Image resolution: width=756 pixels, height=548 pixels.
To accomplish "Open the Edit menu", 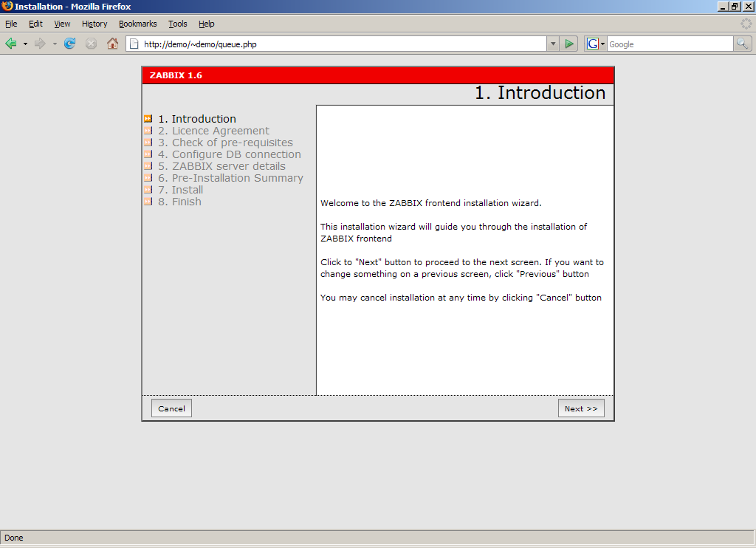I will coord(35,24).
